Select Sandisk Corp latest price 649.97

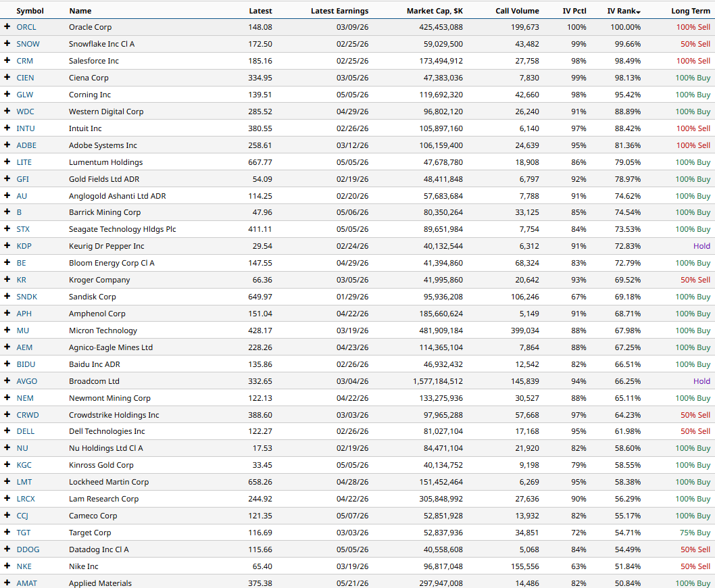tap(260, 297)
